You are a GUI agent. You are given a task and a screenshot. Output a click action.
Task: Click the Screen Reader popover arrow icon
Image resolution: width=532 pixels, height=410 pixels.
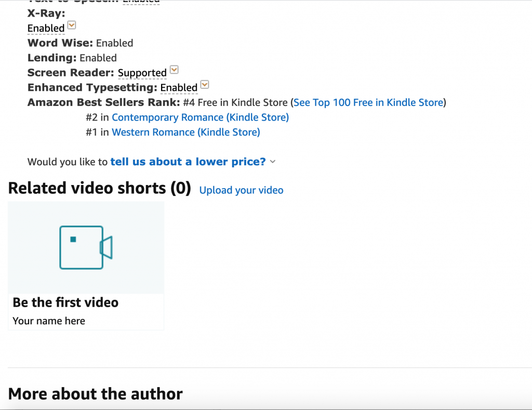click(175, 70)
